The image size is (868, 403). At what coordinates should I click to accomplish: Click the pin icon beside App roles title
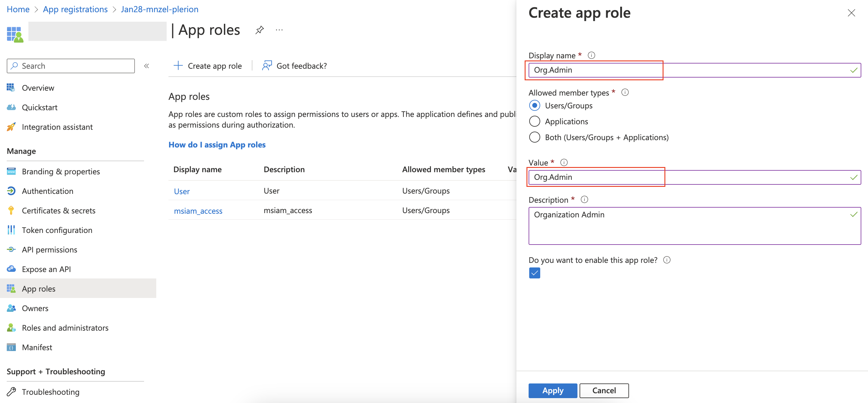pos(259,30)
